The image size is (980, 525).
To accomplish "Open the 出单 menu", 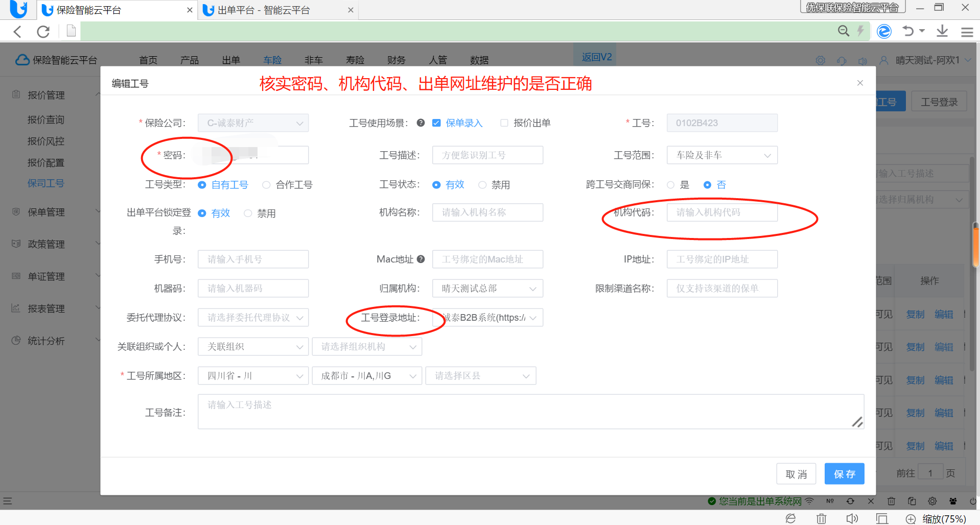I will (x=231, y=60).
